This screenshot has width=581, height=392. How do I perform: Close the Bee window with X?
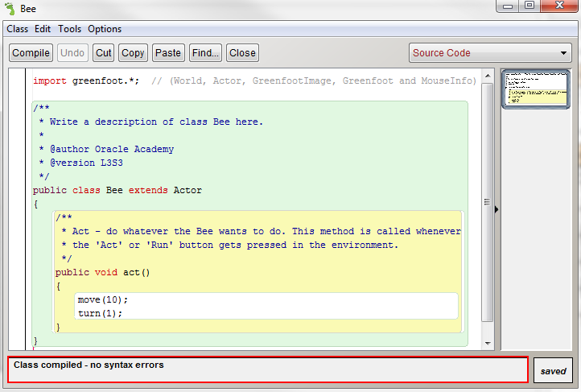pos(559,6)
